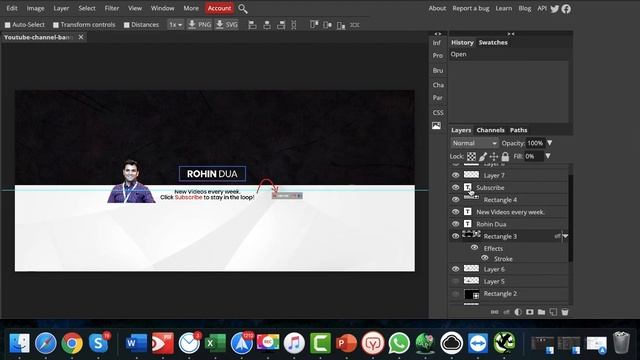Click the layer effects icon at panel bottom
The image size is (640, 360).
click(507, 312)
